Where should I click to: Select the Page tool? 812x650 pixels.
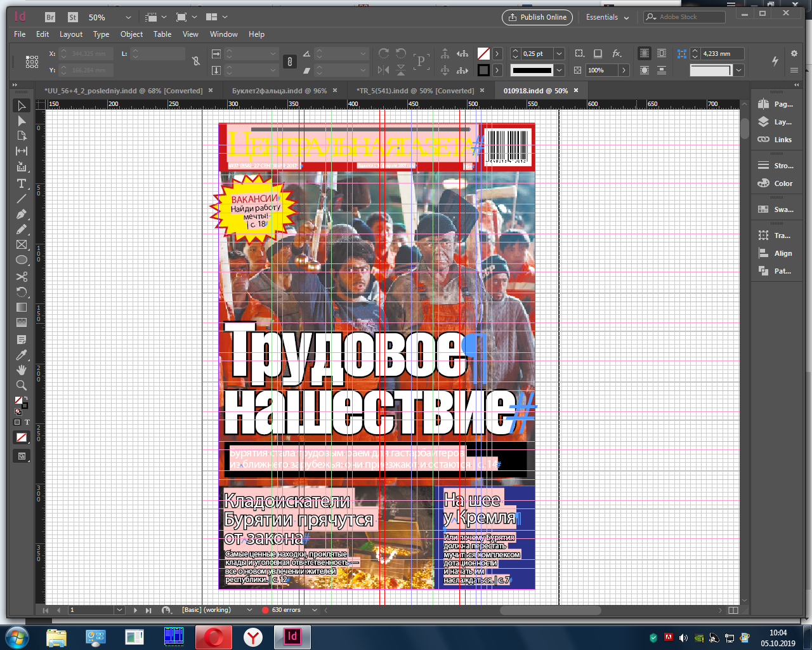tap(22, 136)
